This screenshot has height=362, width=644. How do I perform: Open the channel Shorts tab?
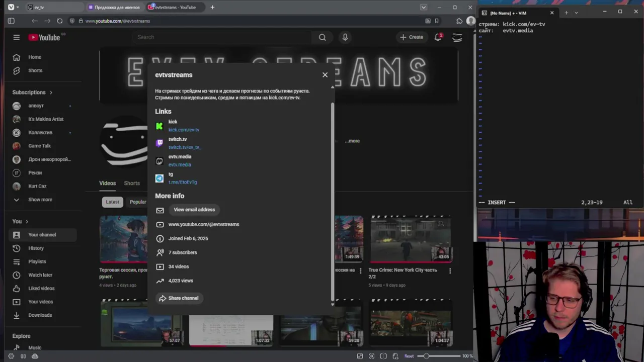[132, 184]
